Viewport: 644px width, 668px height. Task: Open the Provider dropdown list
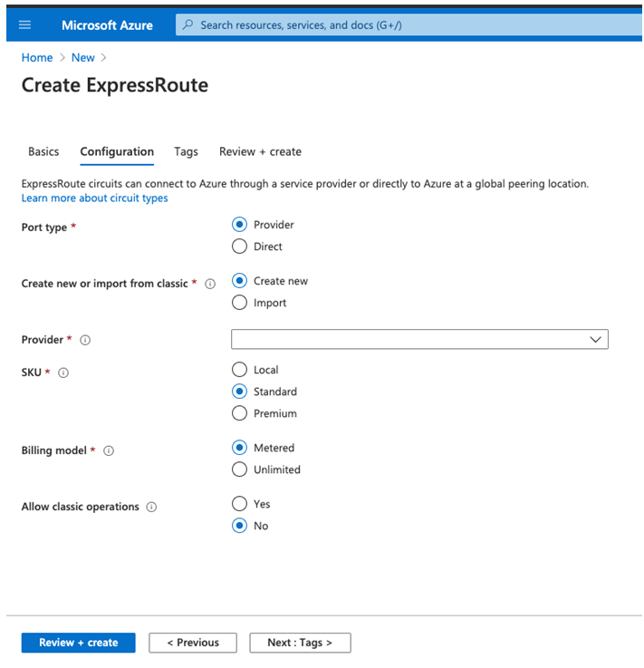(x=419, y=339)
